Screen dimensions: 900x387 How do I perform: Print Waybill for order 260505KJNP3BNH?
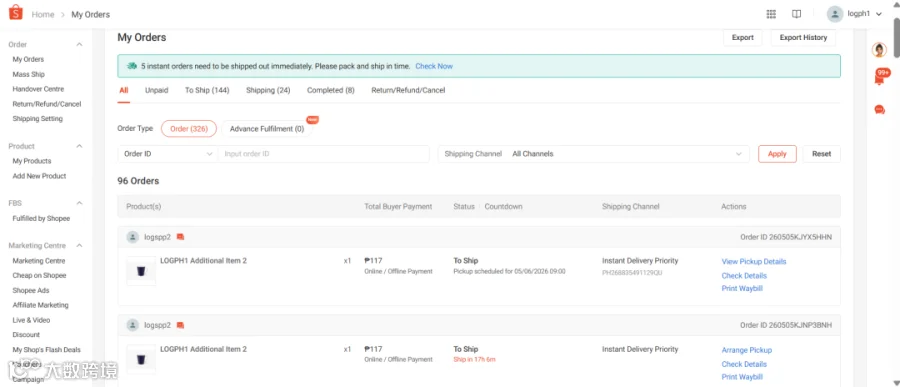tap(742, 377)
